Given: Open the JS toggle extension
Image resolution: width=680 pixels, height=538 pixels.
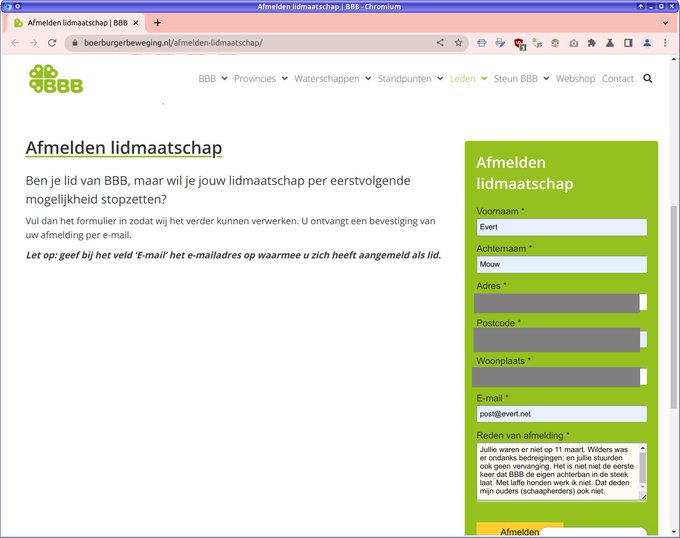Looking at the screenshot, I should pos(537,43).
